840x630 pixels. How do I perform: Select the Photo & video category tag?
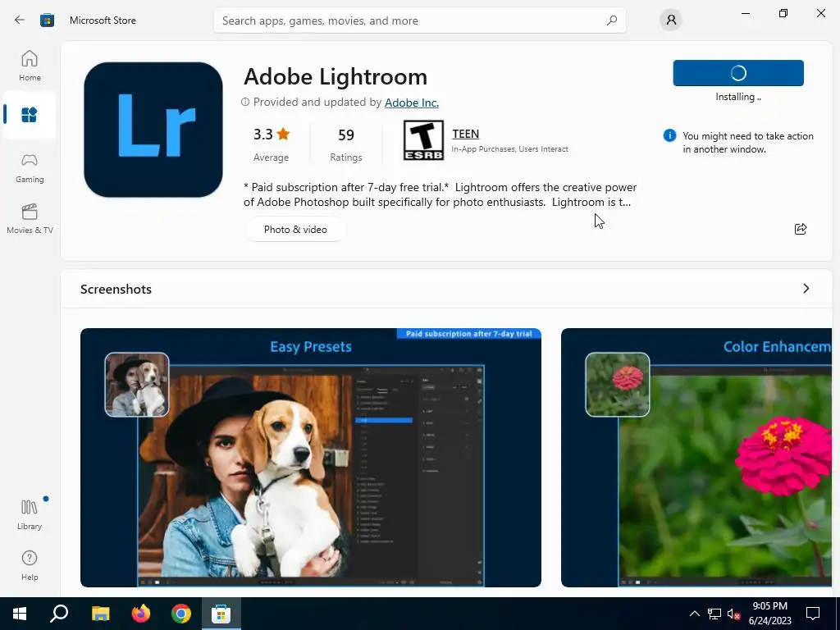click(x=295, y=230)
